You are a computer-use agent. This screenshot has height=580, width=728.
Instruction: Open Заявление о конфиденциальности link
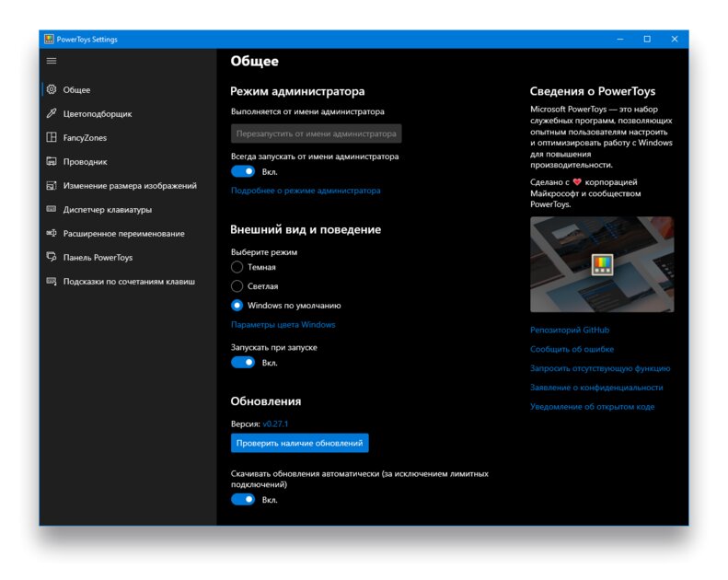coord(596,388)
